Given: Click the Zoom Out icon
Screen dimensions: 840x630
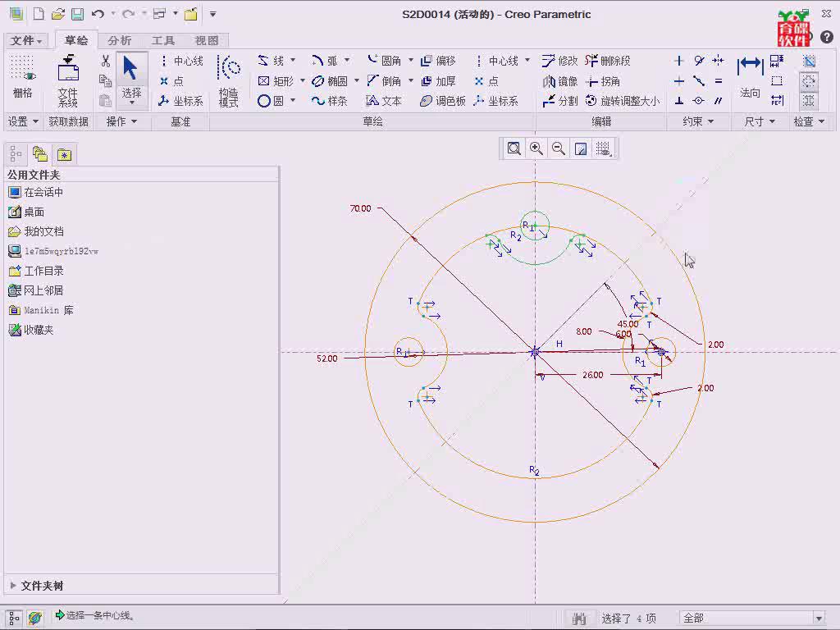Looking at the screenshot, I should tap(559, 148).
